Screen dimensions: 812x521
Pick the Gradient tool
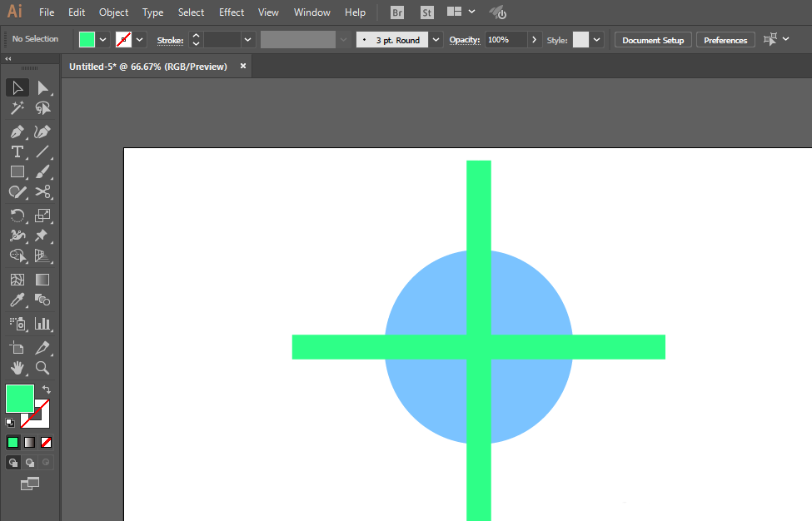coord(42,280)
